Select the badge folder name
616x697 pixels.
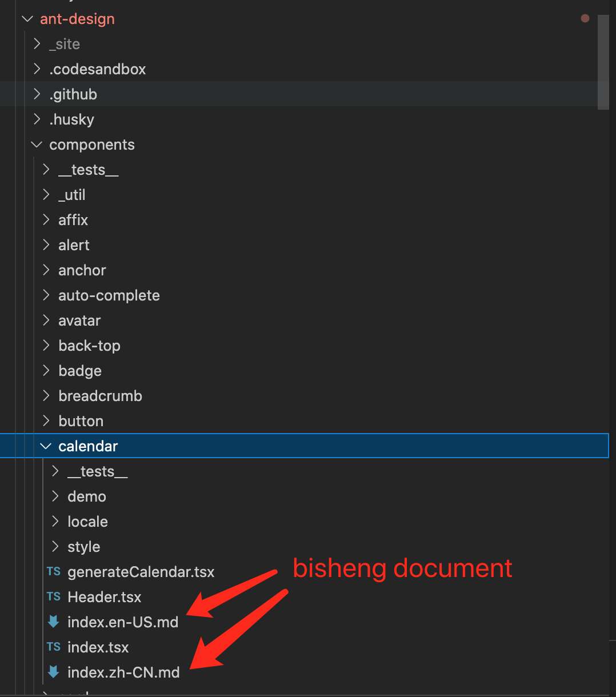point(80,371)
